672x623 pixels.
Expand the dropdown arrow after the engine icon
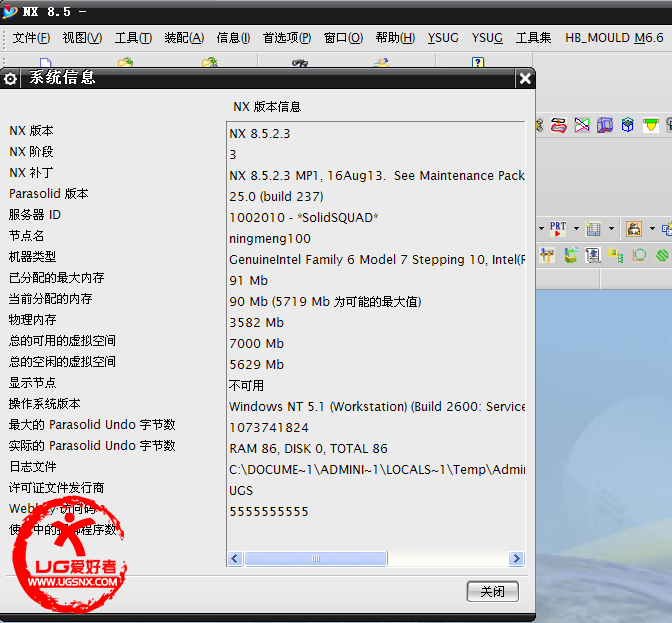652,228
